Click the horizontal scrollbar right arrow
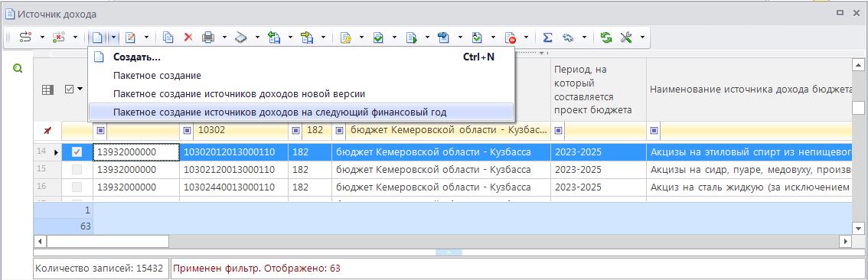Viewport: 868px width, 280px height. (845, 241)
